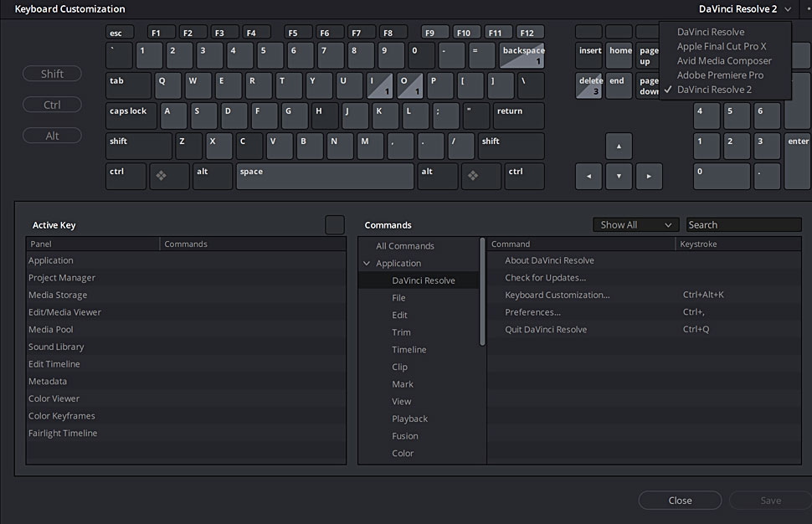Select Media Storage in the Panel list

click(187, 295)
